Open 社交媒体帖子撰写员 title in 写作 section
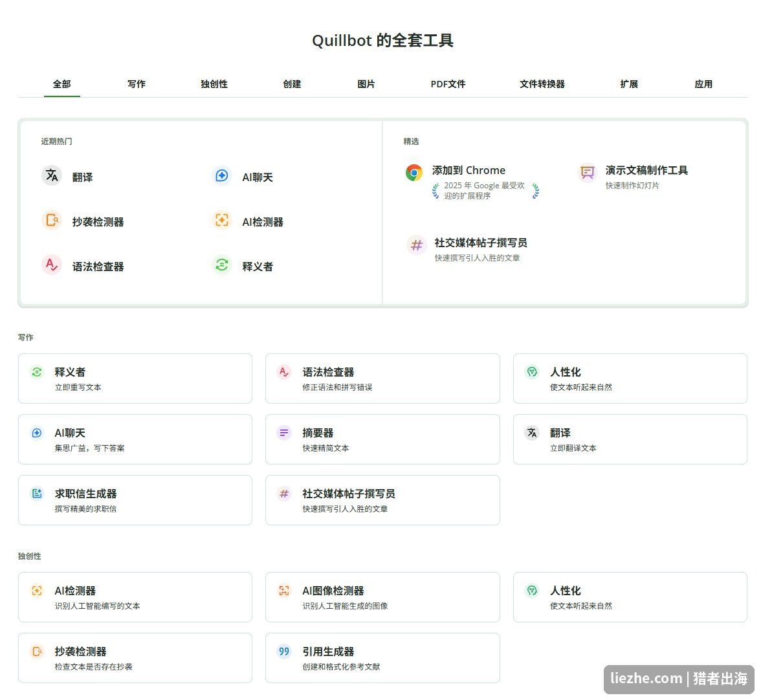 349,494
